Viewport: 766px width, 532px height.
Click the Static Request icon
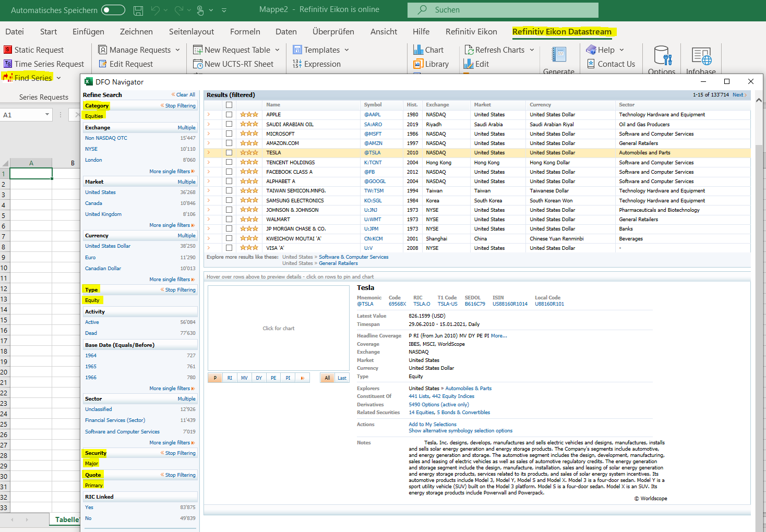(8, 50)
